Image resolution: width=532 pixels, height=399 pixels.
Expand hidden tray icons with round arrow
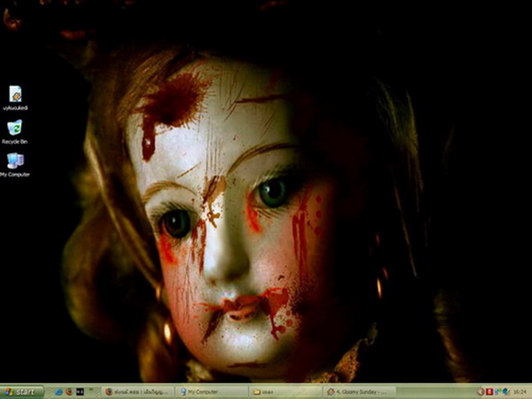click(480, 392)
